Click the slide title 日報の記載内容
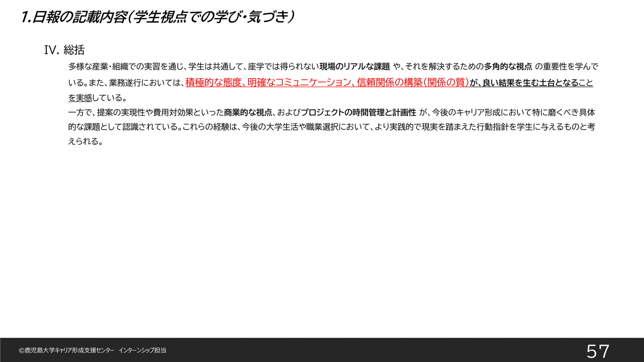Image resolution: width=644 pixels, height=362 pixels. pos(79,17)
